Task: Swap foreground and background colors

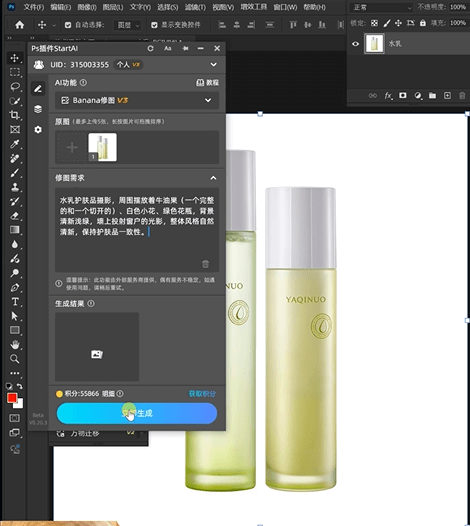Action: point(20,386)
